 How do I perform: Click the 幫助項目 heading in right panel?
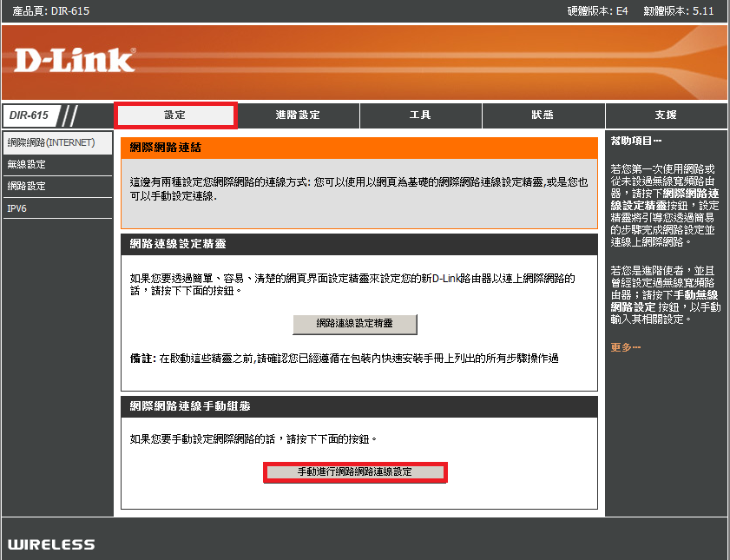pyautogui.click(x=636, y=141)
